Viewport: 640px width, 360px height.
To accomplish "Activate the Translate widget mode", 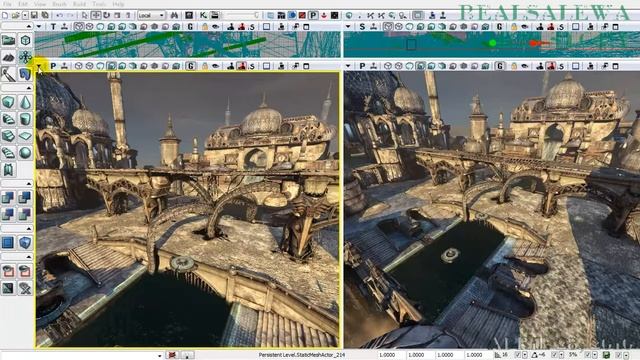I will (x=96, y=16).
